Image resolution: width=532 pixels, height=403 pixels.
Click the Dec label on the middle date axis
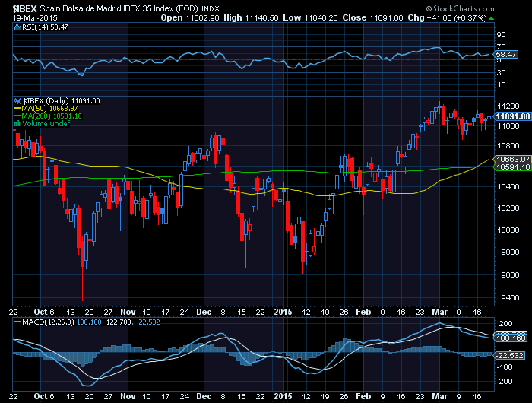click(204, 312)
